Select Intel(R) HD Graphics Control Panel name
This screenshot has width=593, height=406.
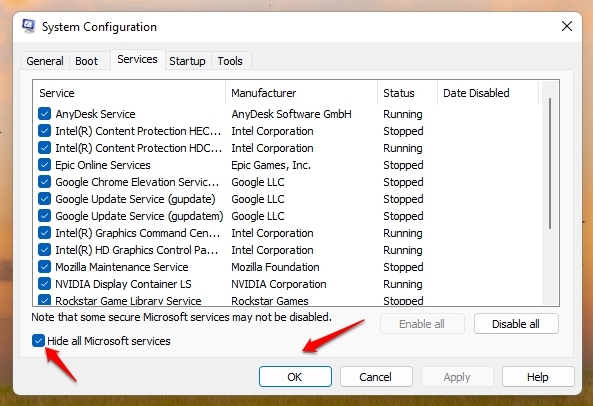tap(137, 250)
